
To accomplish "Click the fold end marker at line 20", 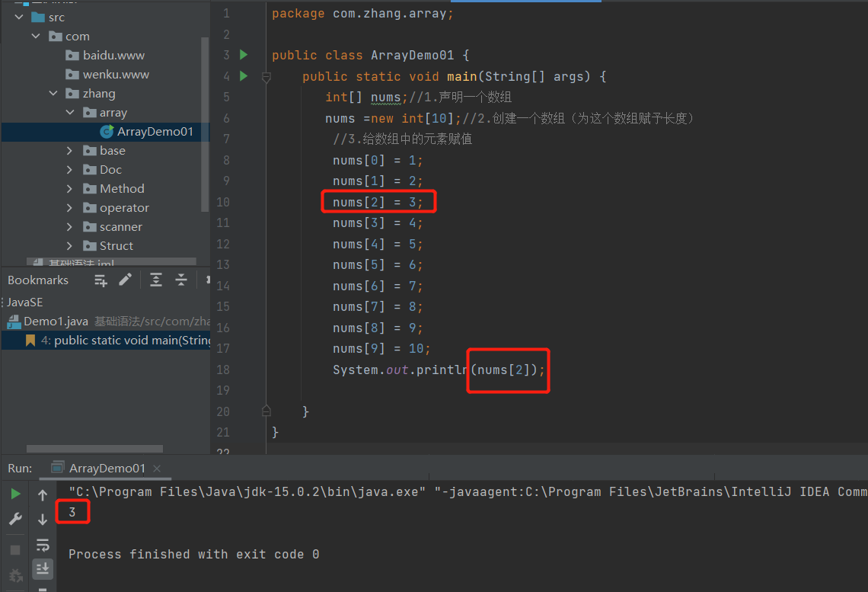I will click(266, 411).
